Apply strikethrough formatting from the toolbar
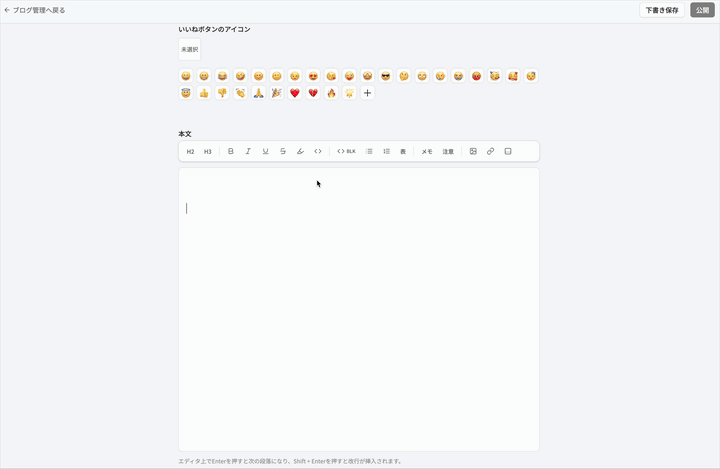The width and height of the screenshot is (720, 469). 283,152
